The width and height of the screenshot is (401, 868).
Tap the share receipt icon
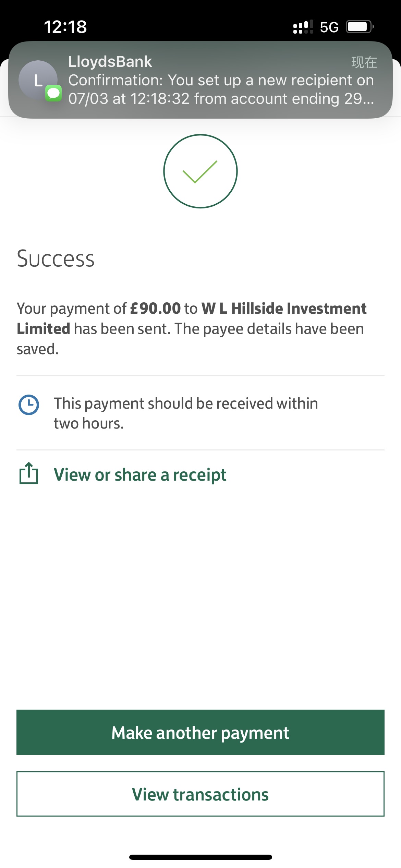tap(29, 473)
